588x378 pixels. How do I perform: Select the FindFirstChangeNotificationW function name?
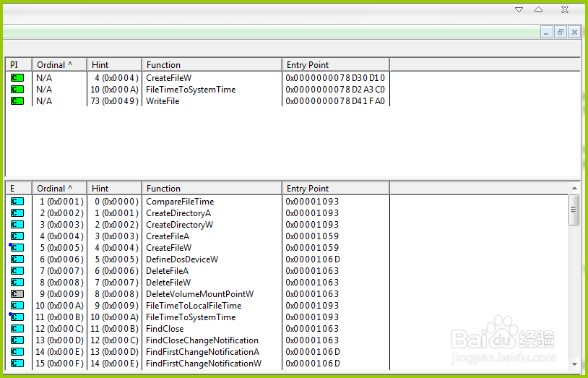pyautogui.click(x=204, y=364)
